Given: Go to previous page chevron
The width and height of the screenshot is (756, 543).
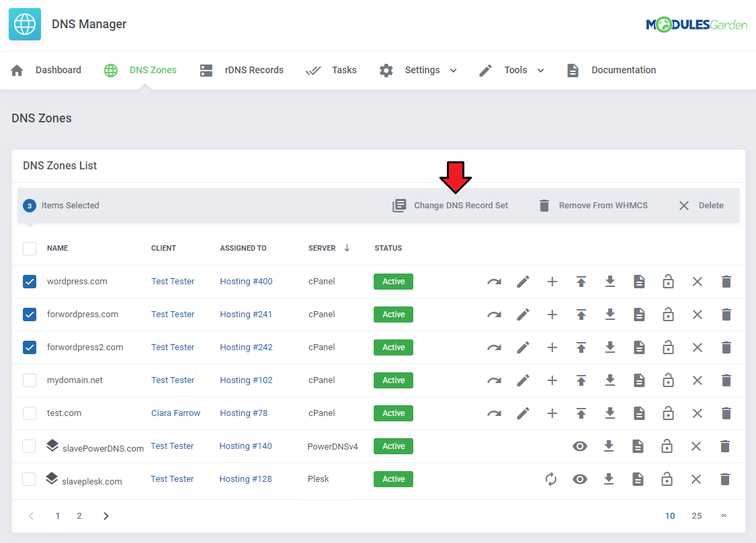Looking at the screenshot, I should click(x=32, y=516).
